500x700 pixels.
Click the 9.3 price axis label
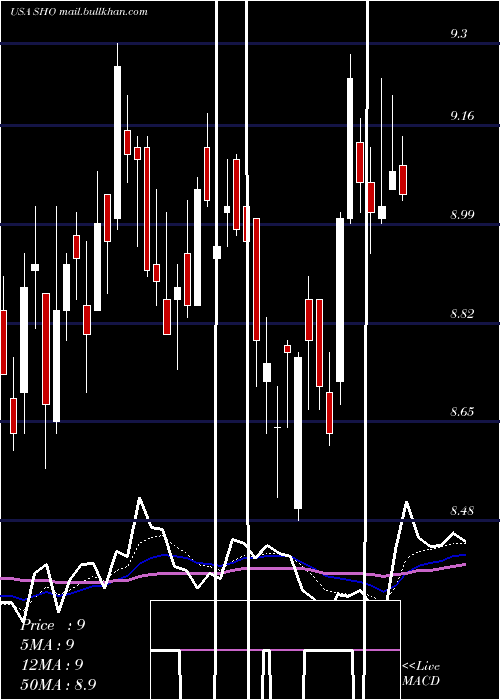pyautogui.click(x=459, y=34)
